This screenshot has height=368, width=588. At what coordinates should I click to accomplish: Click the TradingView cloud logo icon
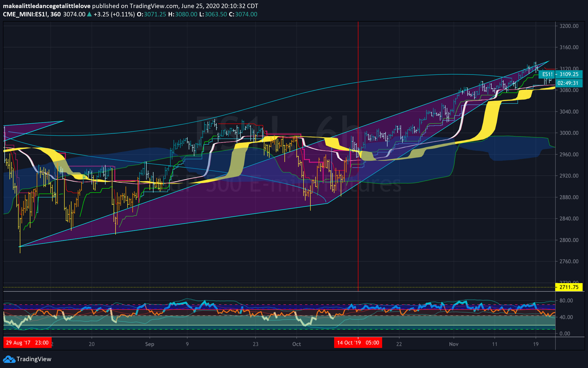click(9, 359)
